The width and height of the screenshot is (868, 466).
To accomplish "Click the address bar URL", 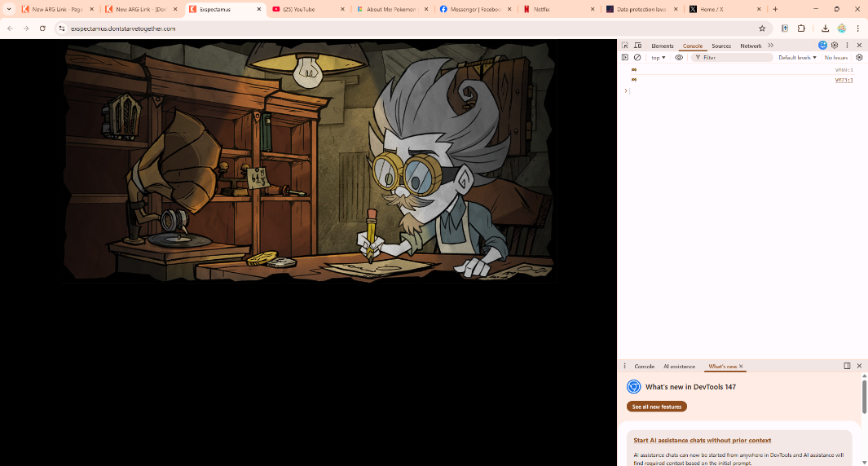I will [123, 29].
